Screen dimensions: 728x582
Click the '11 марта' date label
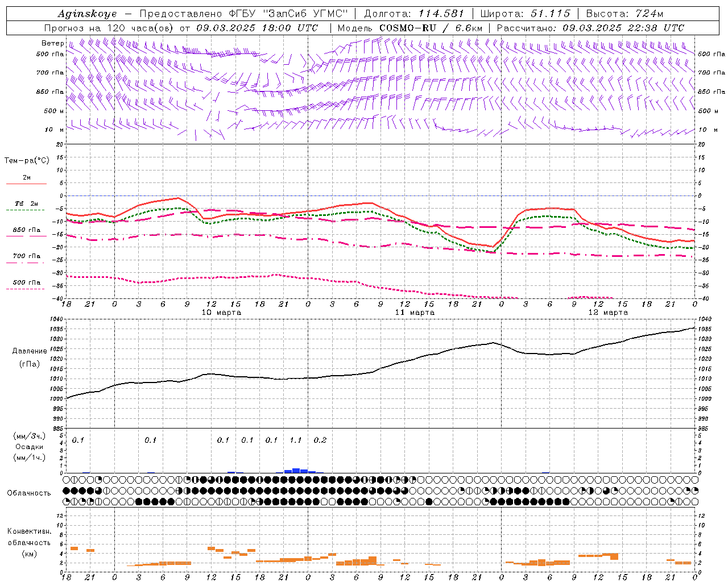415,313
